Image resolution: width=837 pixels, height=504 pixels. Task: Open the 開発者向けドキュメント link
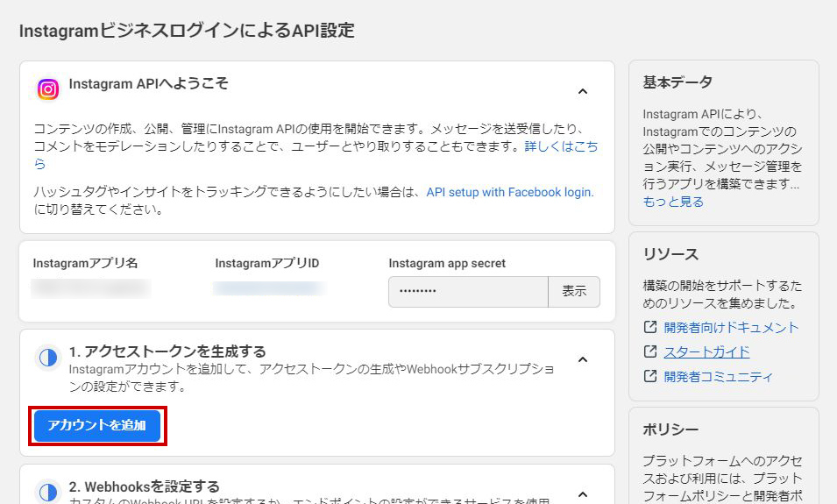731,327
